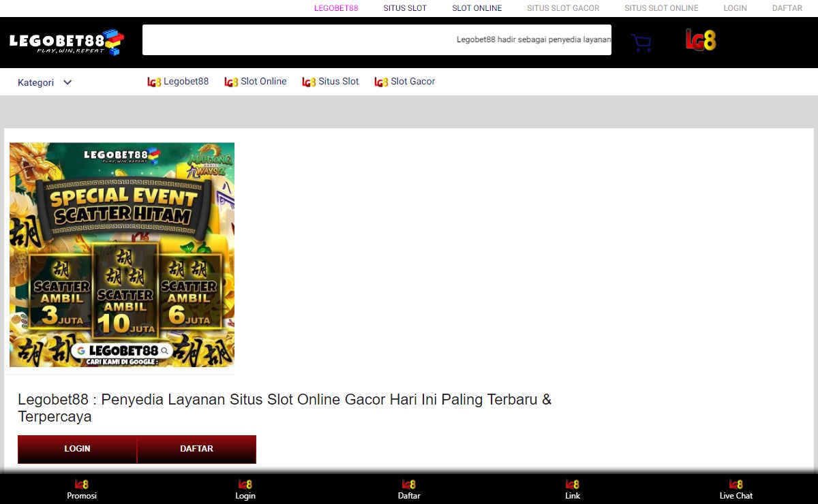Go to Situs Slot nav link
This screenshot has height=504, width=818.
click(x=339, y=81)
